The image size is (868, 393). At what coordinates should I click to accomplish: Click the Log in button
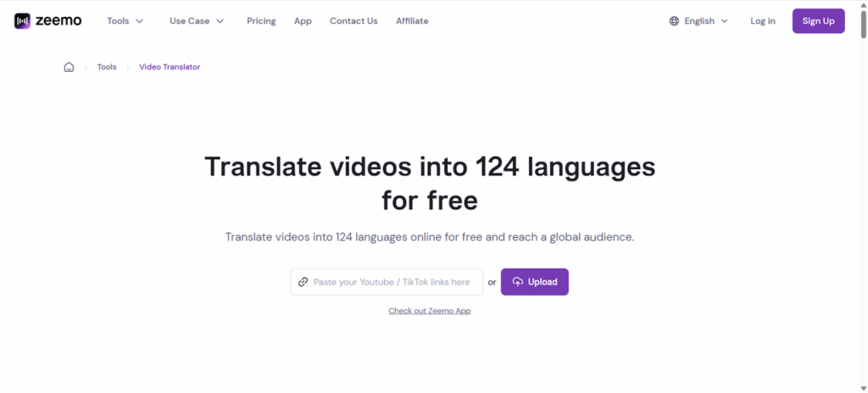[x=762, y=21]
